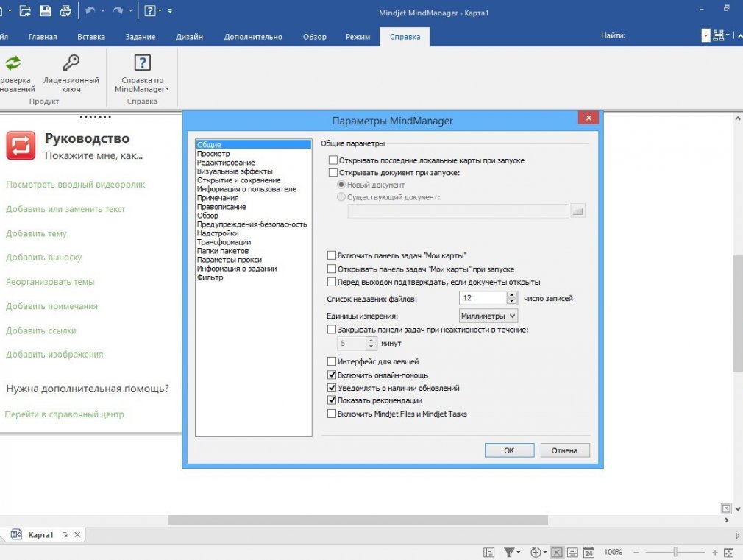This screenshot has width=743, height=560.
Task: Select Параметры прокси in options list
Action: tap(230, 260)
